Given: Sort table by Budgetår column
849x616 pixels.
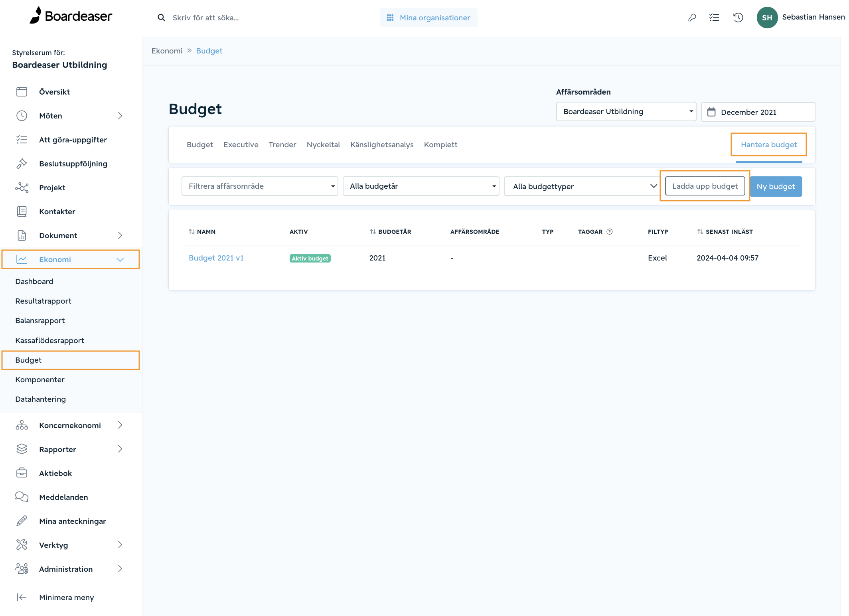Looking at the screenshot, I should 390,231.
